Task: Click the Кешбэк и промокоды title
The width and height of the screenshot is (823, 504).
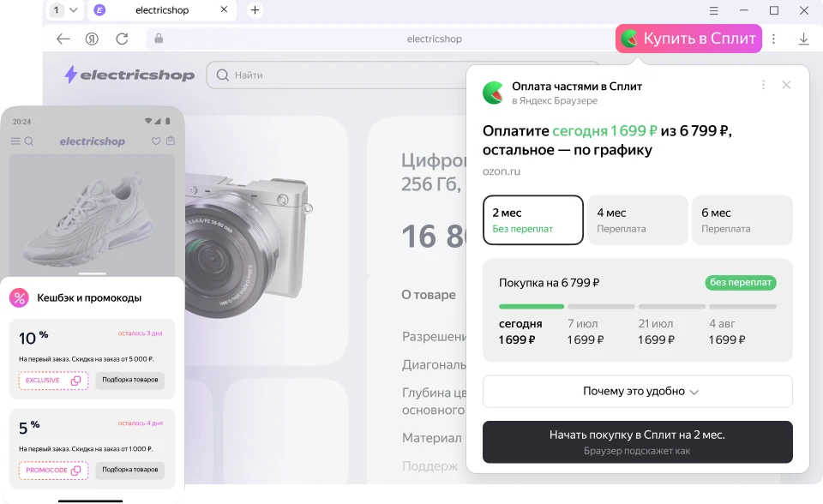Action: click(89, 297)
